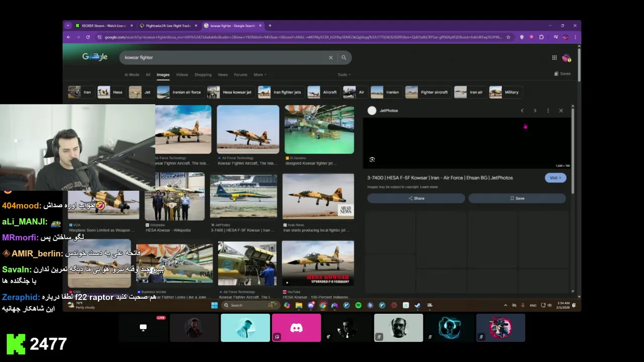Select the Military filter chip
644x362 pixels.
tap(505, 92)
